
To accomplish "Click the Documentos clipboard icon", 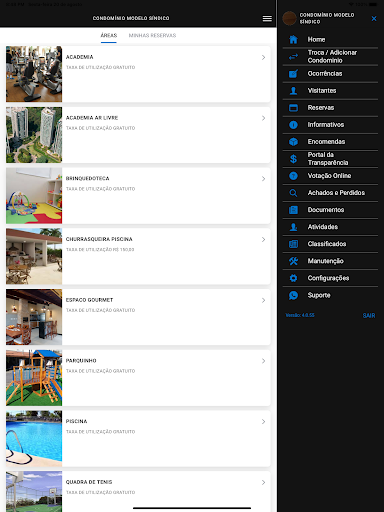I will [x=293, y=210].
